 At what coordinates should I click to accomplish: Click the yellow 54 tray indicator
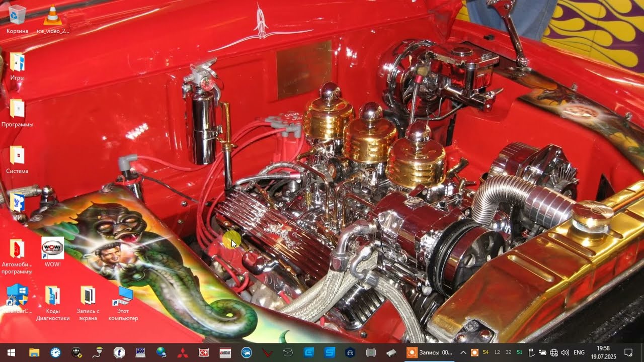click(486, 352)
